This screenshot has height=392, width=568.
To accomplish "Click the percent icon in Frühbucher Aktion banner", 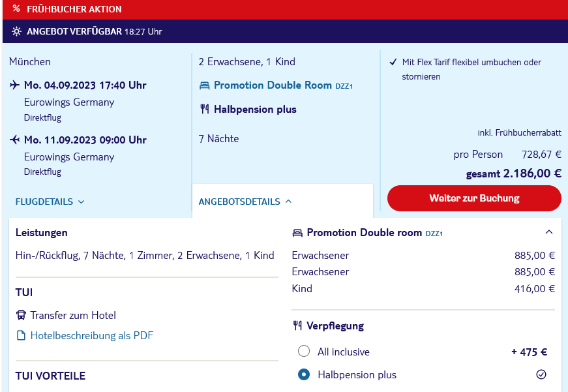I will coord(16,8).
